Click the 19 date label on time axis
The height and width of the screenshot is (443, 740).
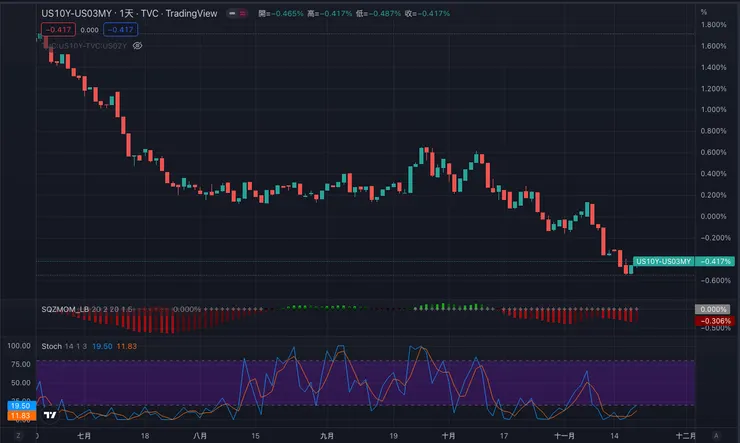click(x=394, y=436)
